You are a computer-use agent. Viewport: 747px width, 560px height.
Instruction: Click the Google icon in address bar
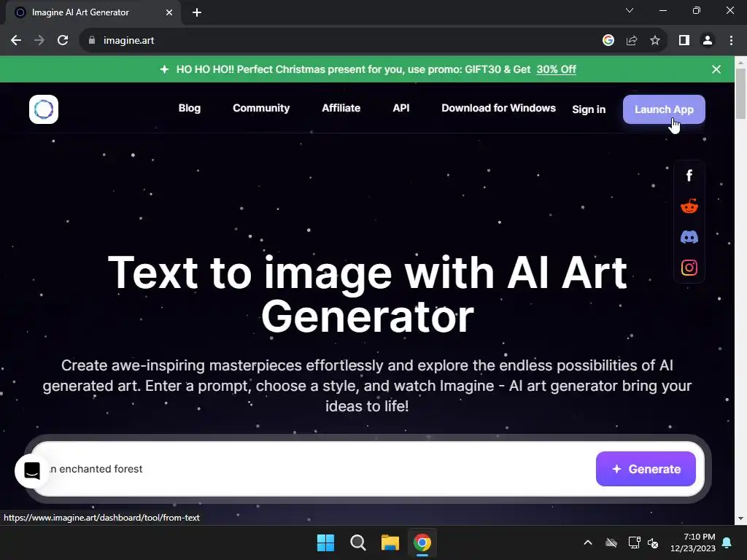[608, 41]
